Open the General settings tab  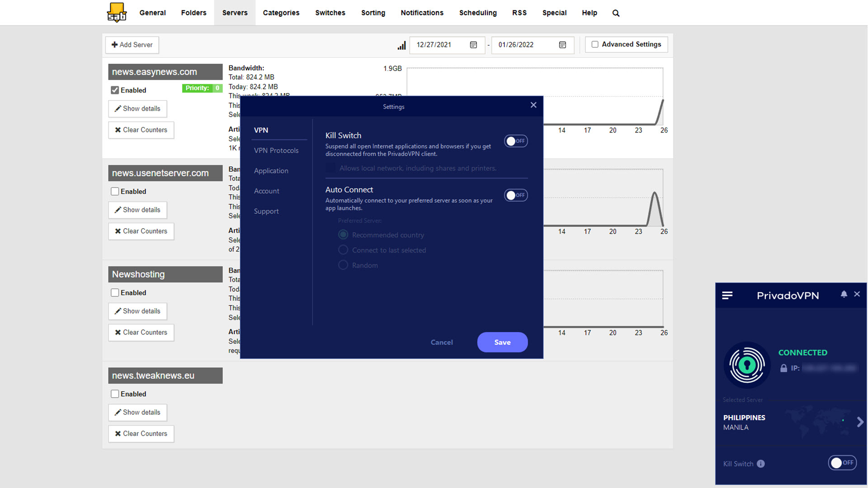coord(152,13)
